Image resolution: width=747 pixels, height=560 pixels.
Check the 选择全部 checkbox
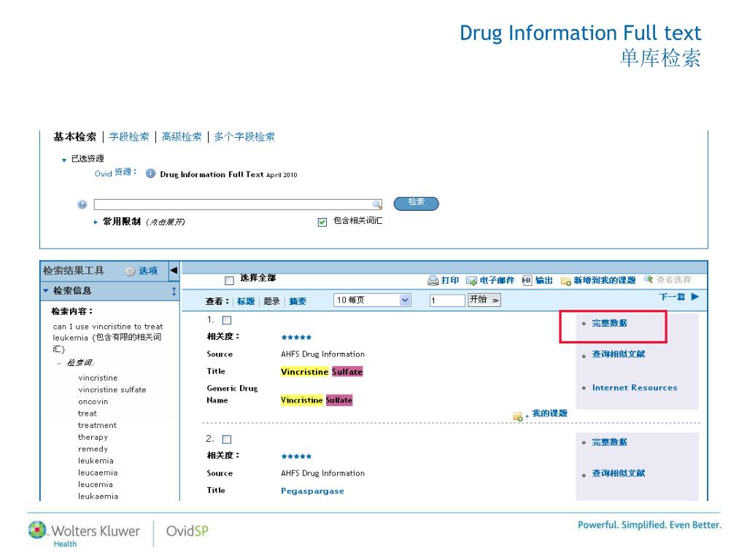tap(229, 281)
